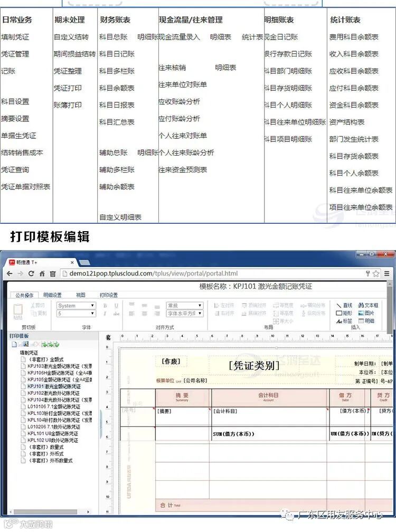396x532 pixels.
Task: Apply 右对齐 right alignment layout
Action: [224, 313]
